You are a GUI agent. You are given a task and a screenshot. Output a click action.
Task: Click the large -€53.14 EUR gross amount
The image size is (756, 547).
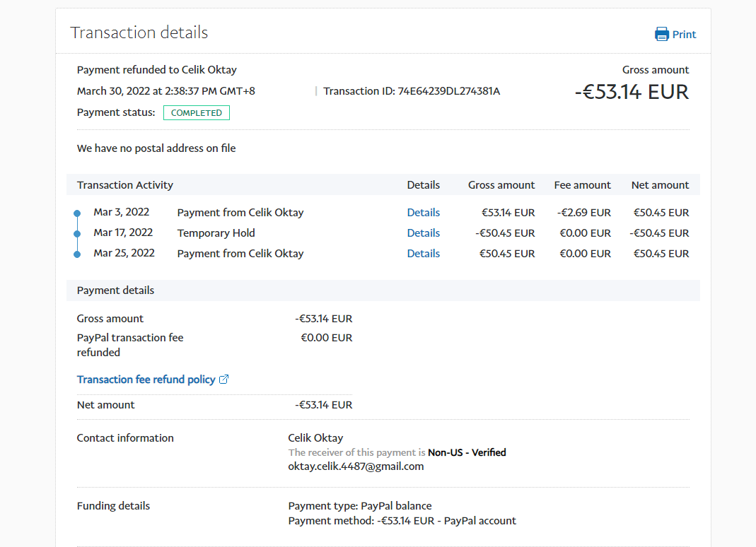pos(631,92)
